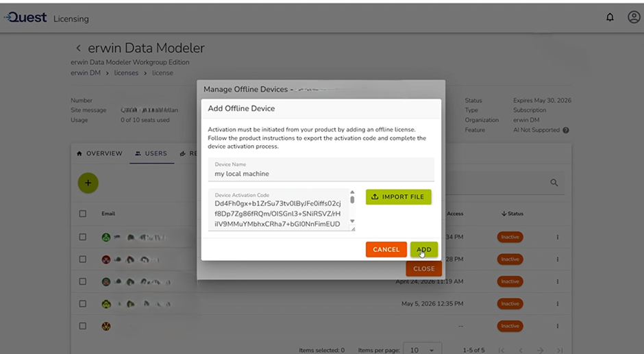644x354 pixels.
Task: Open the row menu for the 11:19 AM user
Action: click(558, 281)
